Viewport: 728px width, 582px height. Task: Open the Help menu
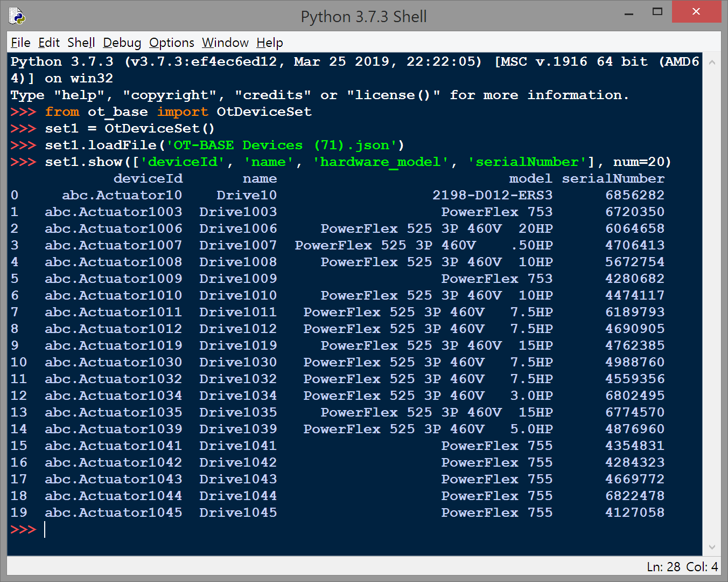point(270,43)
